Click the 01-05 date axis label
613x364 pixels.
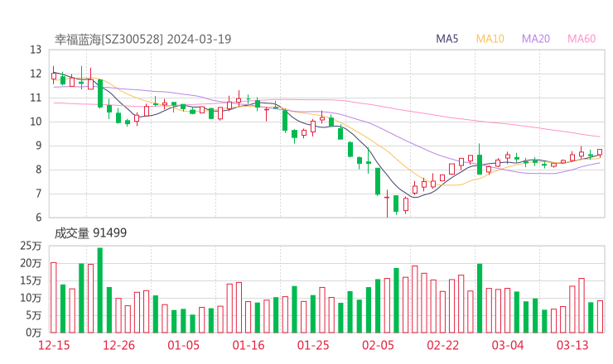pos(183,345)
